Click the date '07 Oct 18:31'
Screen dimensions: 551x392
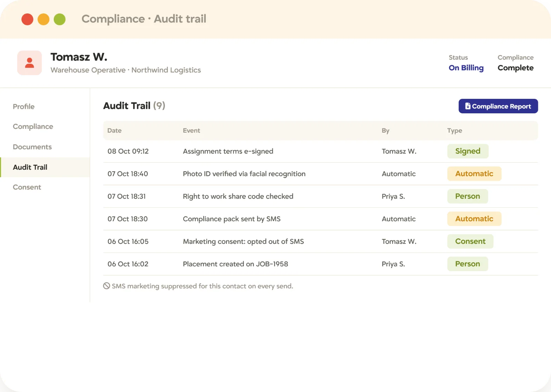(x=127, y=196)
